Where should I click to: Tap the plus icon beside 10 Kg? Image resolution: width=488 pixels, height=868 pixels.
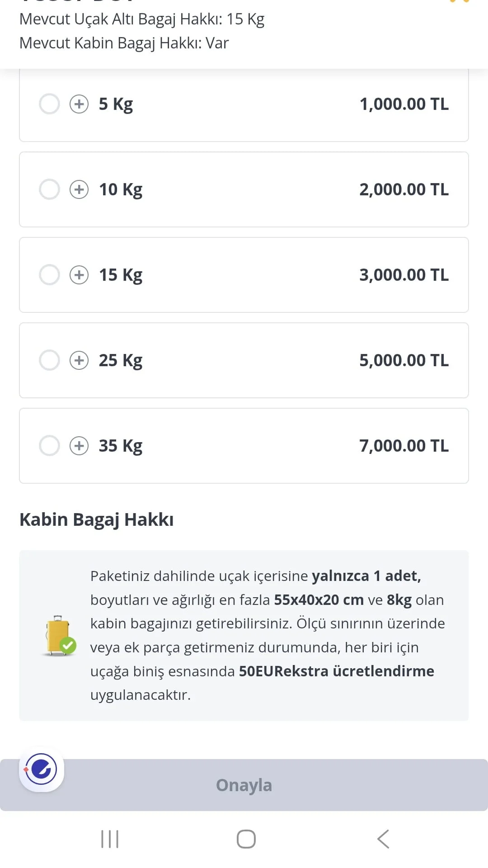coord(79,189)
